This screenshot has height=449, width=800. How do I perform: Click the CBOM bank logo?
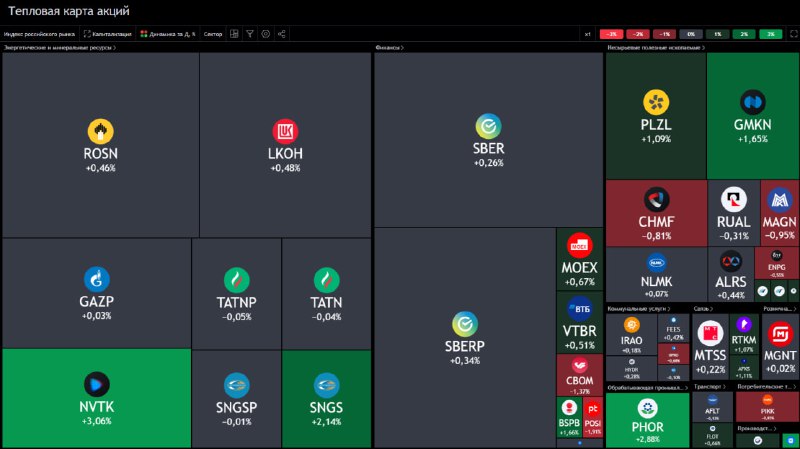(580, 365)
